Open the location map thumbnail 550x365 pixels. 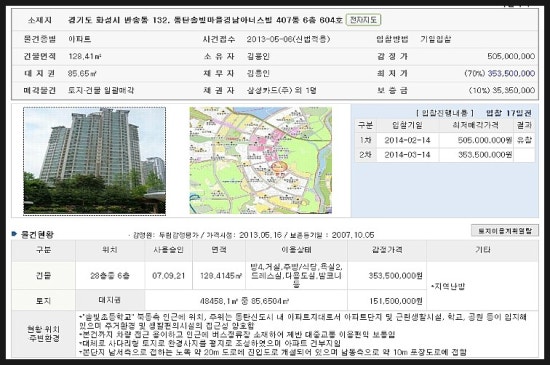pyautogui.click(x=261, y=161)
